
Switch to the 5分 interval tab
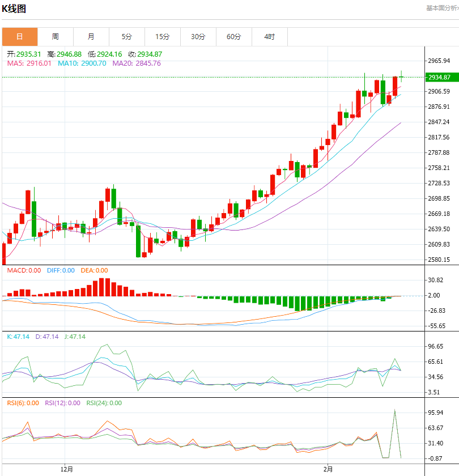click(127, 37)
